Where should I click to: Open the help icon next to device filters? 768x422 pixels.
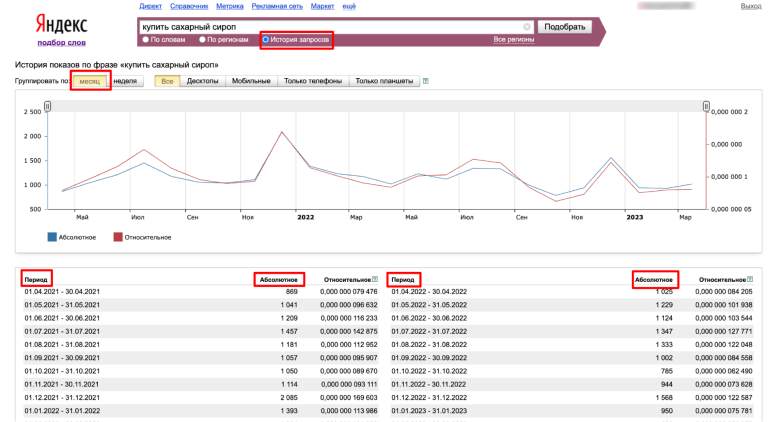pos(426,81)
